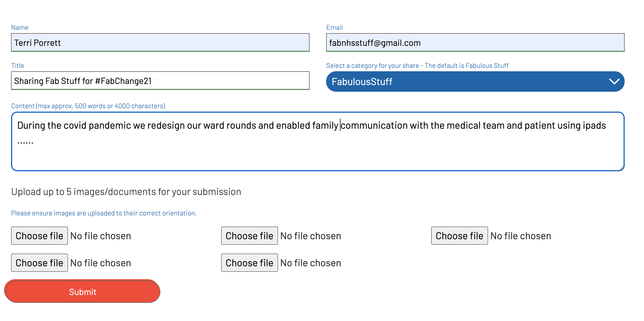Screen dimensions: 644x321
Task: Click No file chosen beside first upload button
Action: [x=101, y=236]
